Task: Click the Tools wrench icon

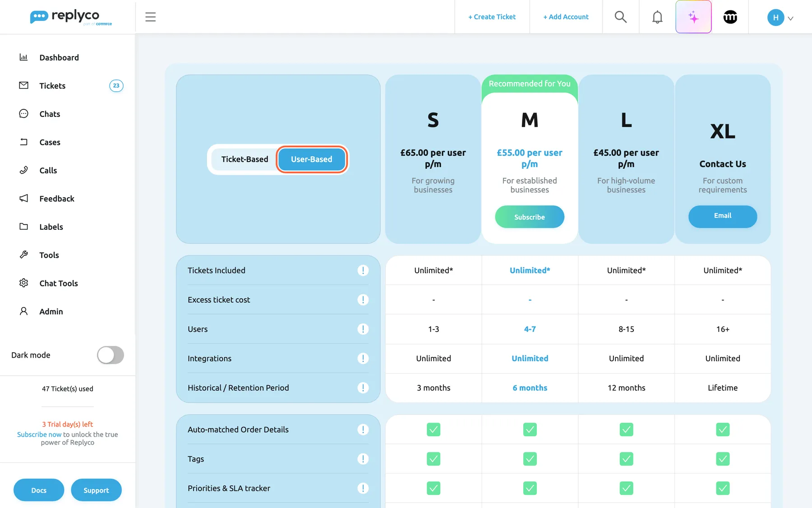Action: (23, 255)
